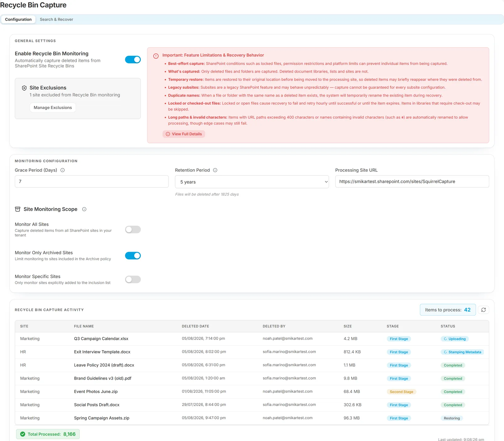
Task: Click the Processing Site URL field
Action: click(x=412, y=181)
